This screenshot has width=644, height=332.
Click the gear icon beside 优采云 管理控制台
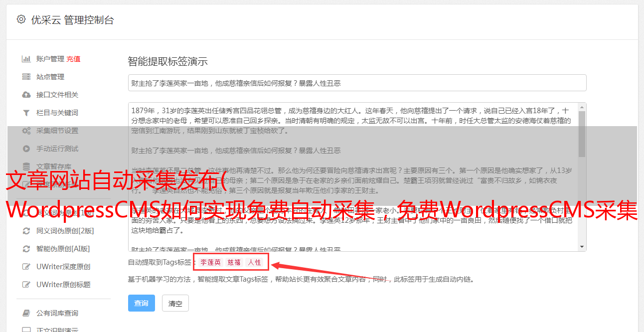[21, 19]
